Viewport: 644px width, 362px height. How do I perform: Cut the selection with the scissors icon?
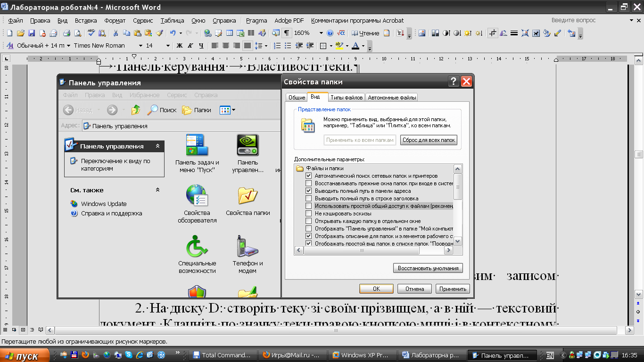tap(116, 33)
